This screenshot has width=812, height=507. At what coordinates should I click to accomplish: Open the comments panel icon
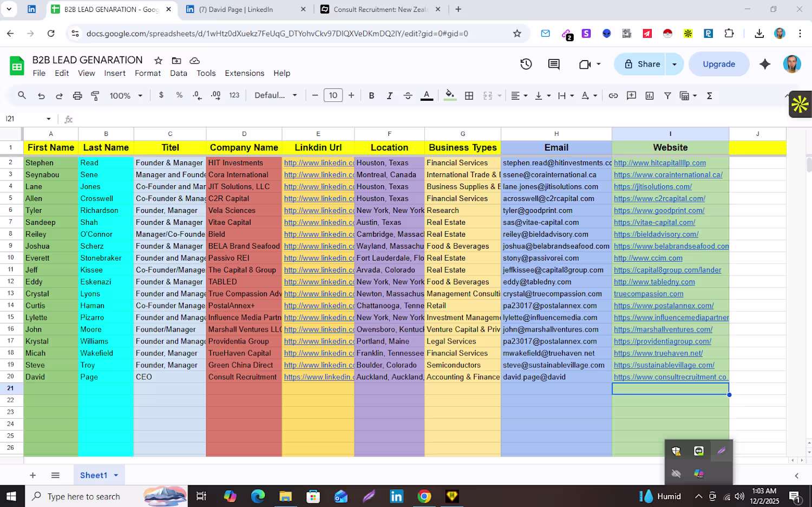pyautogui.click(x=553, y=64)
